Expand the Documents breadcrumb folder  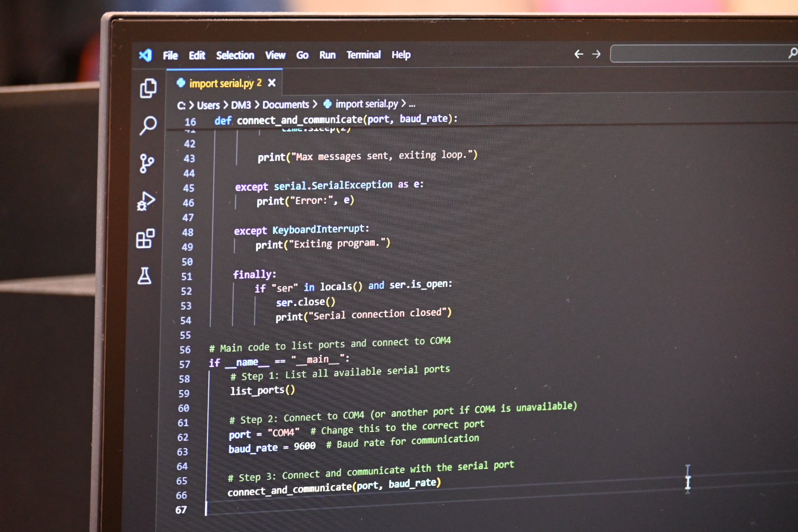pos(285,104)
